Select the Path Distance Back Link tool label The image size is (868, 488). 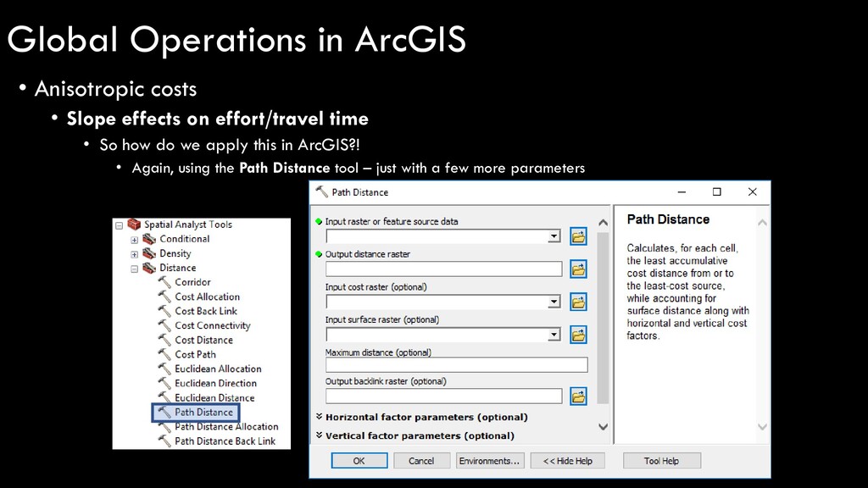(x=225, y=441)
